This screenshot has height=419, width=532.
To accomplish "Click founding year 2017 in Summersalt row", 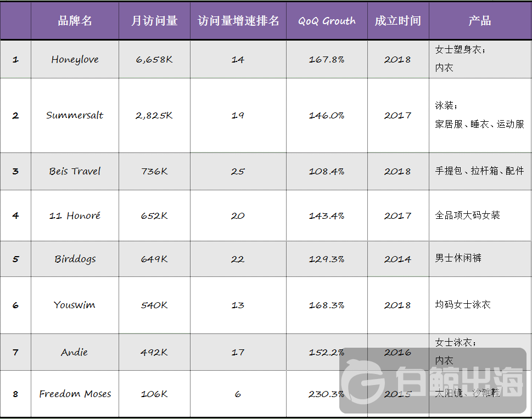I will [397, 116].
